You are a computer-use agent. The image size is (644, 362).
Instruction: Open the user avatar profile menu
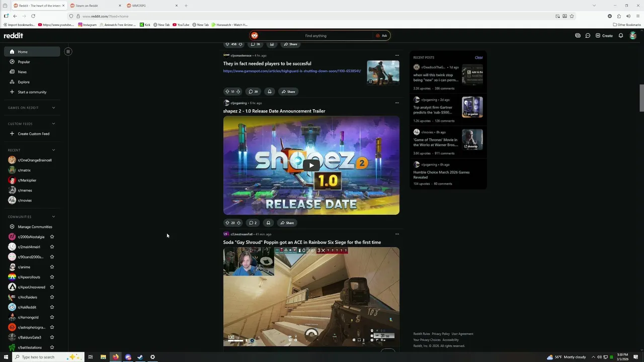(633, 36)
